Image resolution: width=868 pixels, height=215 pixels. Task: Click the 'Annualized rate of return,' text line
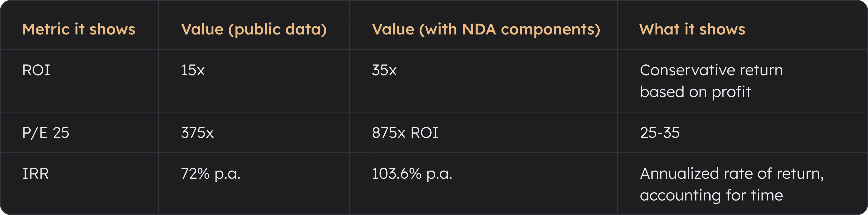[731, 174]
